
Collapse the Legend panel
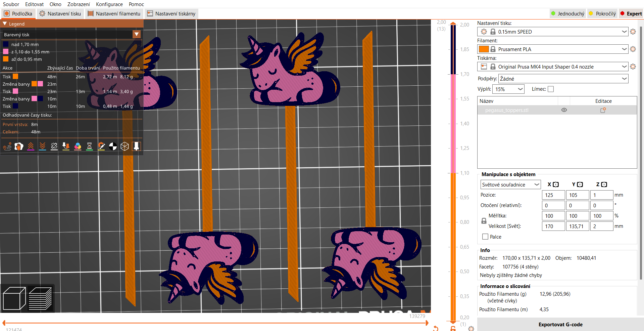[x=5, y=24]
